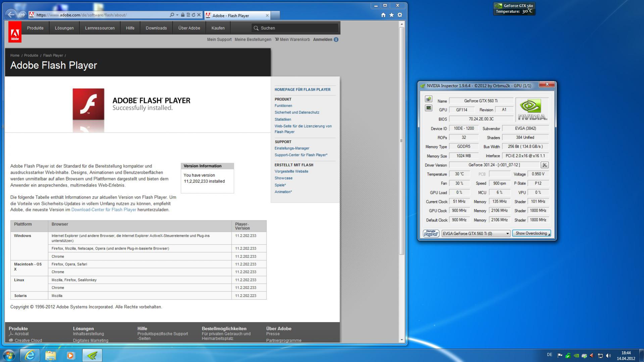Click the NVIDIA Inspector taskbar button
Screen dimensions: 644x362
pyautogui.click(x=92, y=355)
